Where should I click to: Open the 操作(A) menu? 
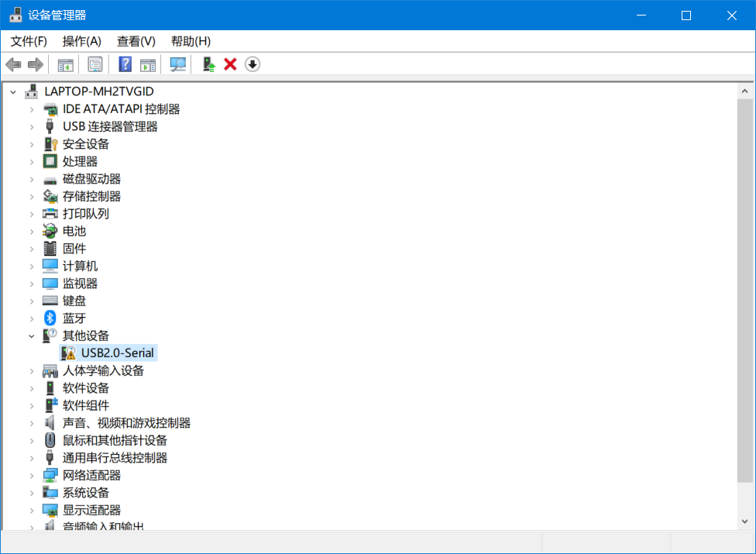(x=82, y=42)
